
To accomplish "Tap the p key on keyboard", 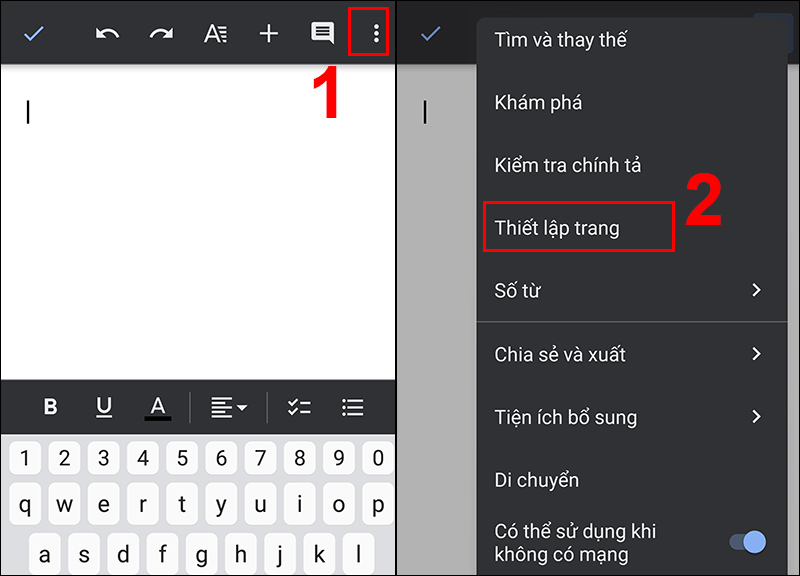I will (x=378, y=504).
